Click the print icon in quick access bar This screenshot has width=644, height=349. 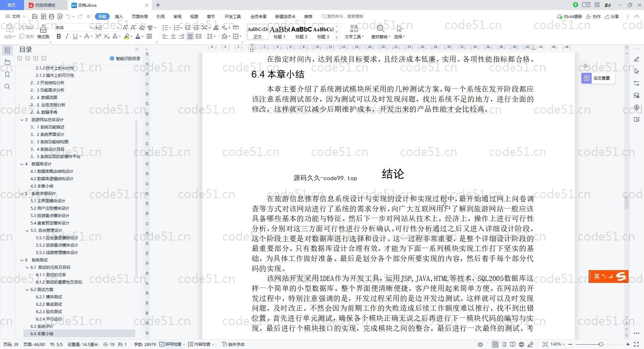51,16
